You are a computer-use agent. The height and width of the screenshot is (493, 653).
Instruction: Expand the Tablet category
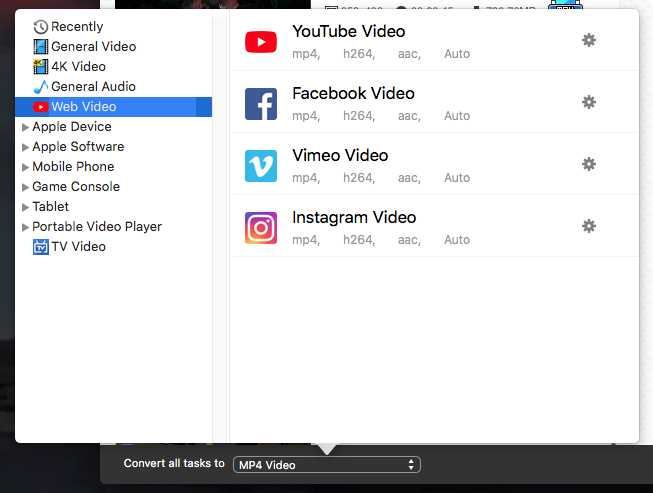pos(25,207)
